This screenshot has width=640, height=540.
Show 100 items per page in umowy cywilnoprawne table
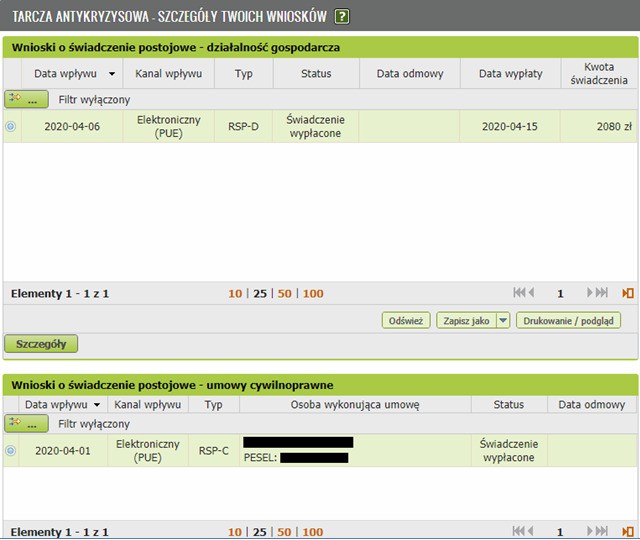point(313,532)
